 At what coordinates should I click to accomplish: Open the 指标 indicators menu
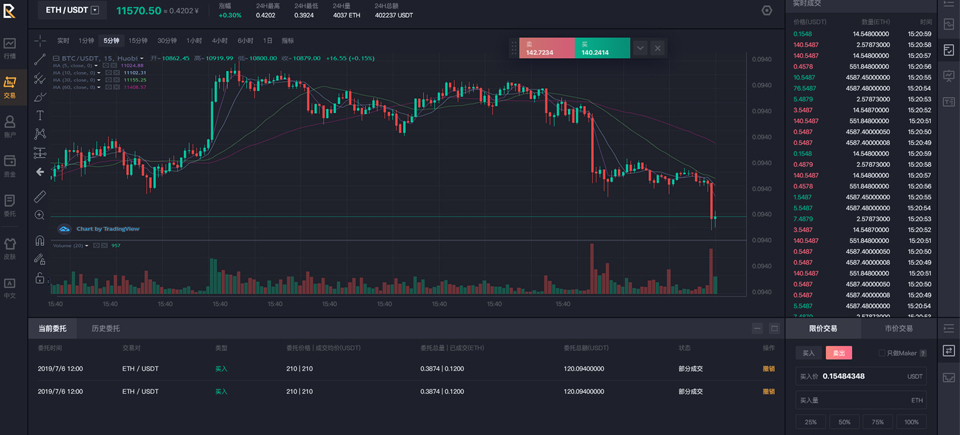(288, 40)
